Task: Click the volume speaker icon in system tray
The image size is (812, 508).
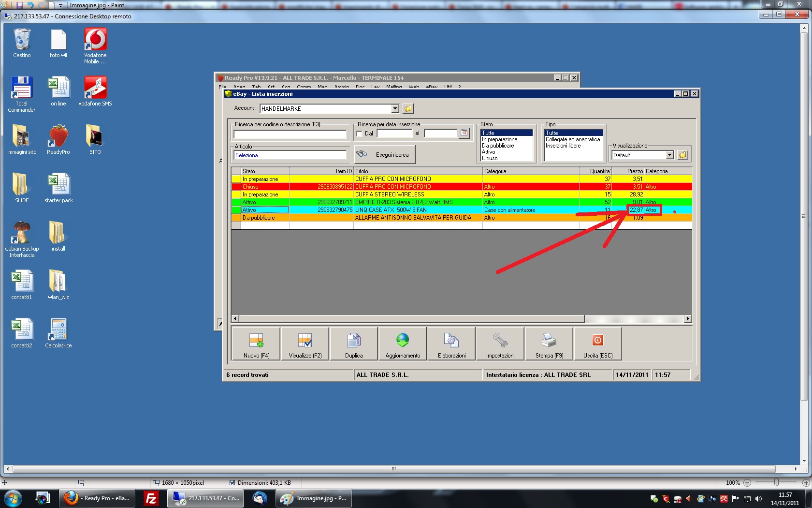Action: tap(758, 499)
